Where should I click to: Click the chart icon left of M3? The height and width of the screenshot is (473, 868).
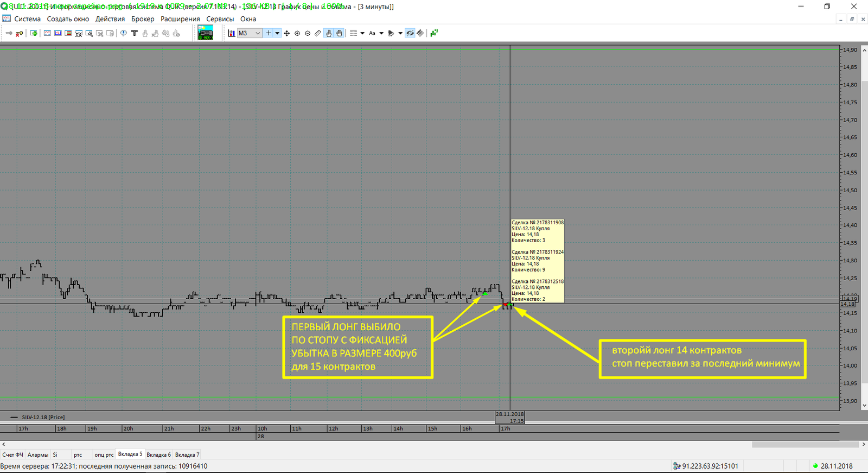[232, 33]
